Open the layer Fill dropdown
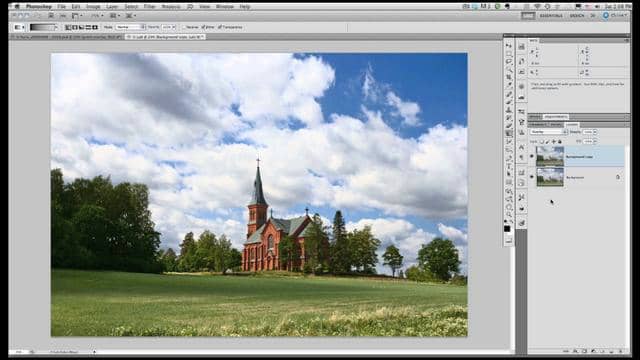The width and height of the screenshot is (640, 360). pyautogui.click(x=595, y=141)
